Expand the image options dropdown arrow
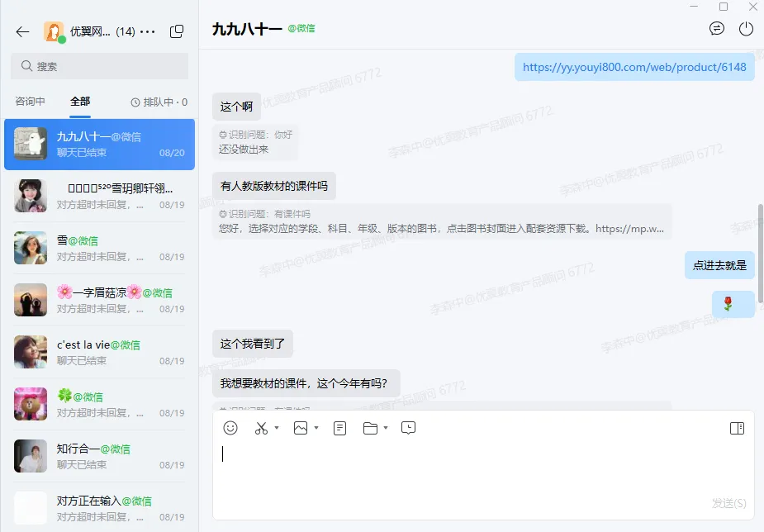The image size is (764, 532). coord(316,428)
